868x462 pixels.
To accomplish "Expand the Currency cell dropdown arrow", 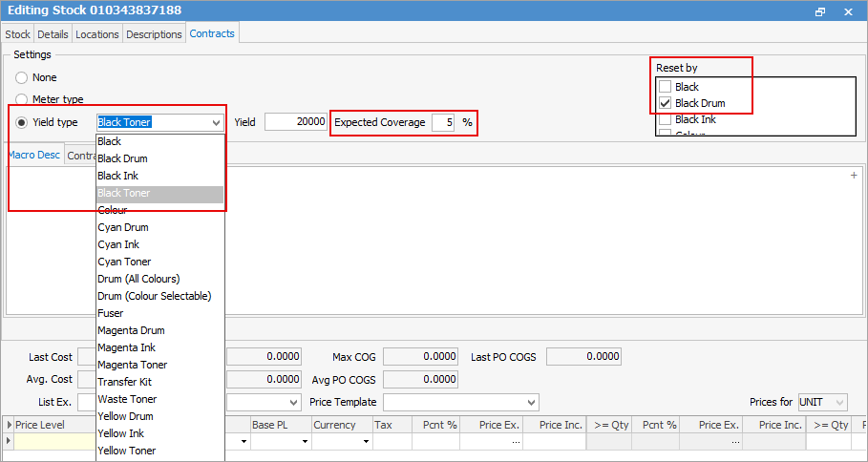I will (366, 442).
